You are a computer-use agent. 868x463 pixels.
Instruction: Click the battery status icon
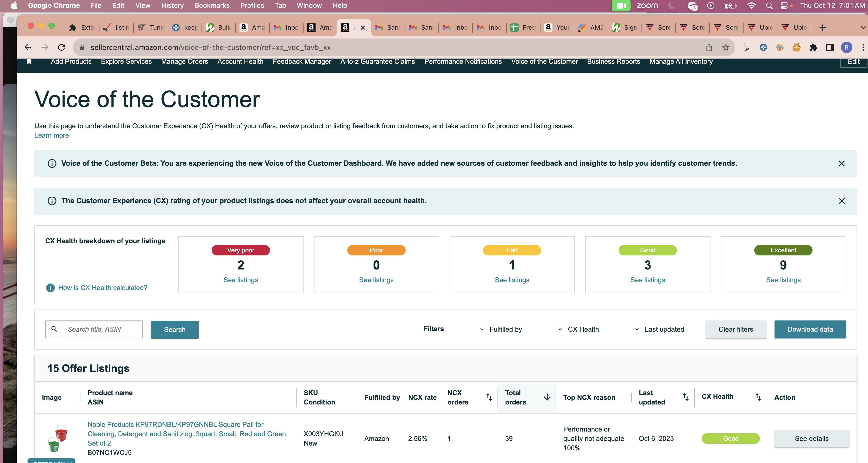tap(730, 6)
